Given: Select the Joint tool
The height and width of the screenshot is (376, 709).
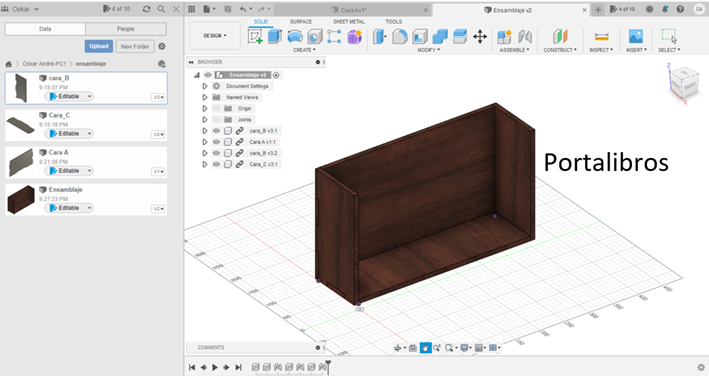Looking at the screenshot, I should pos(525,37).
